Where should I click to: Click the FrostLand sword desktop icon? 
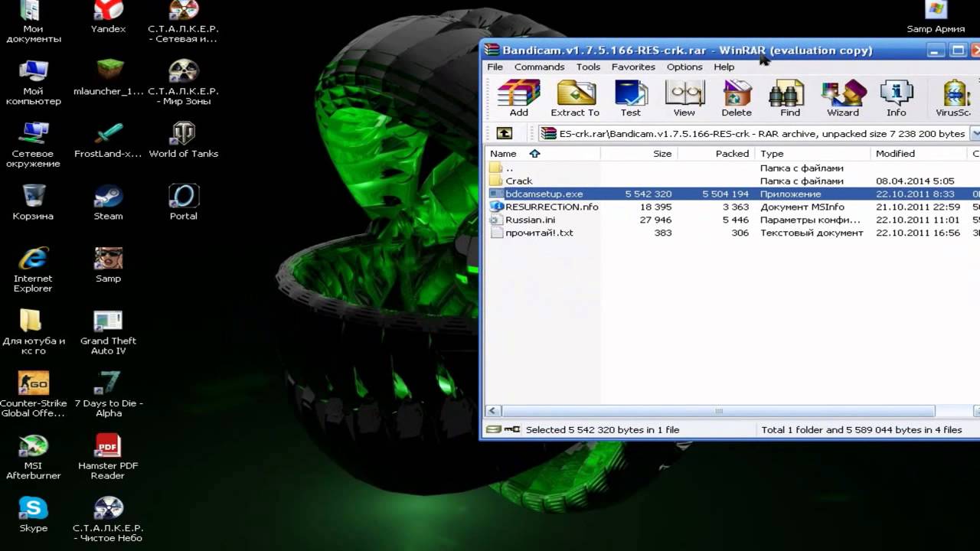point(108,140)
